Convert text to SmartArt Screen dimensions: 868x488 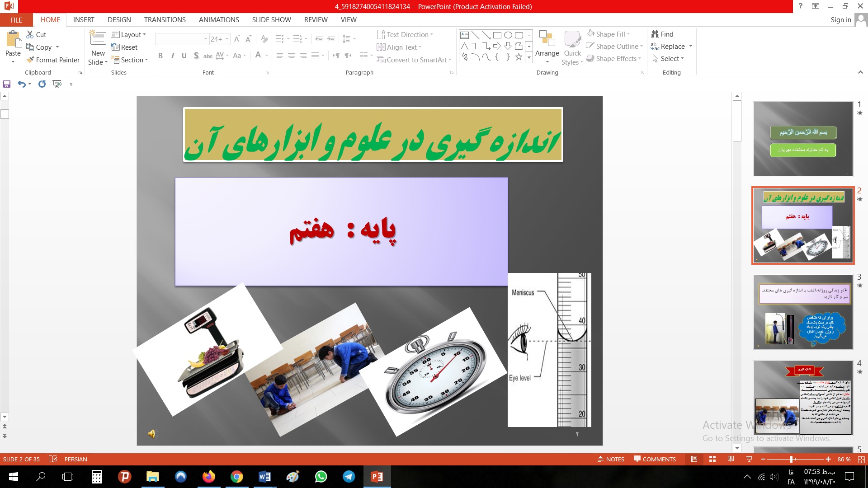click(413, 60)
